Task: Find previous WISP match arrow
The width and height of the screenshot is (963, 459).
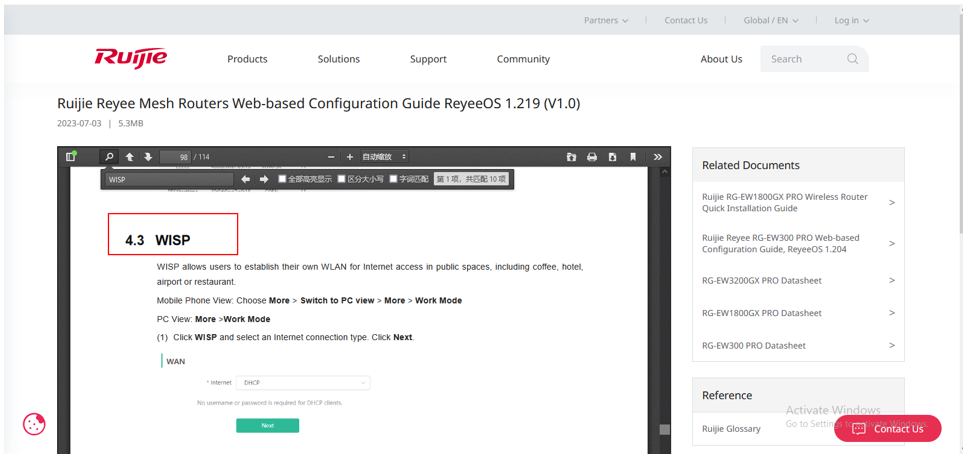Action: tap(245, 179)
